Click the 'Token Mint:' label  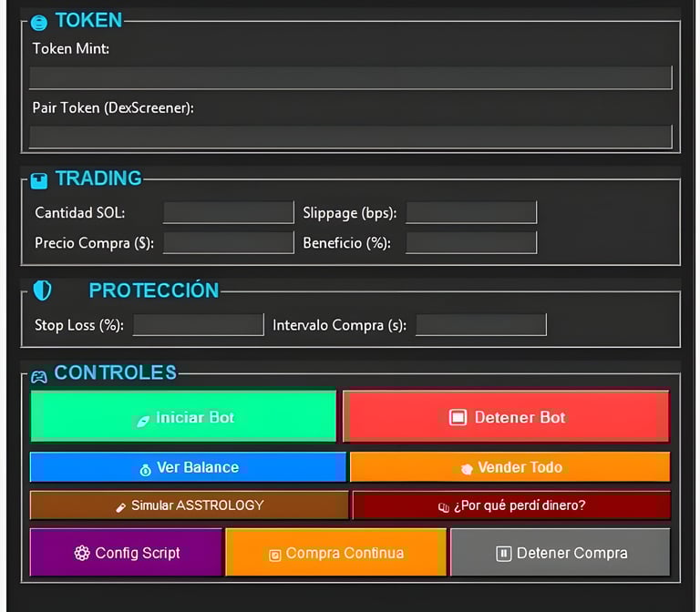tap(71, 48)
